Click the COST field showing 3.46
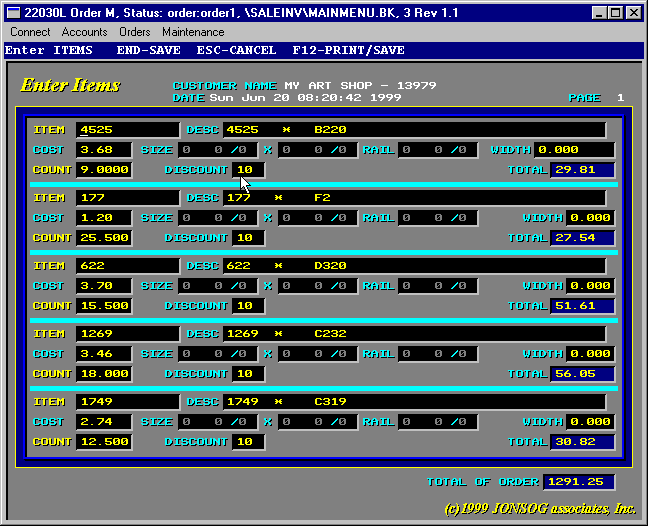The image size is (648, 526). [x=104, y=354]
